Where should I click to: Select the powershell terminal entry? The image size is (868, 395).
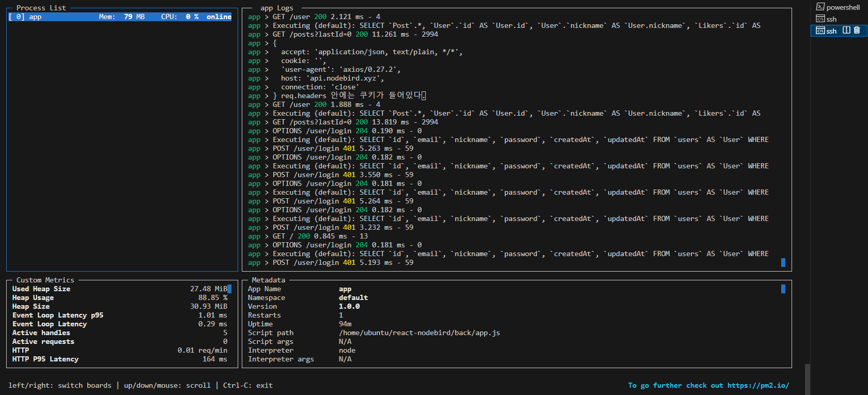tap(838, 7)
